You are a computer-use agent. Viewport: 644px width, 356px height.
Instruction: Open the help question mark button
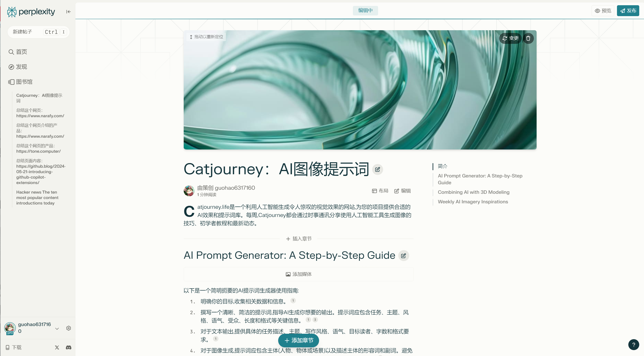tap(634, 345)
